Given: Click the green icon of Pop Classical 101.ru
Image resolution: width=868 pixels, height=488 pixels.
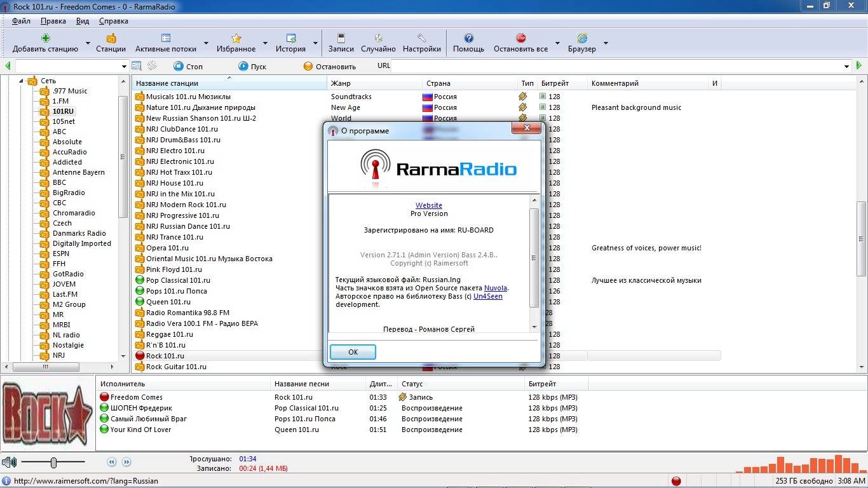Looking at the screenshot, I should pos(140,280).
